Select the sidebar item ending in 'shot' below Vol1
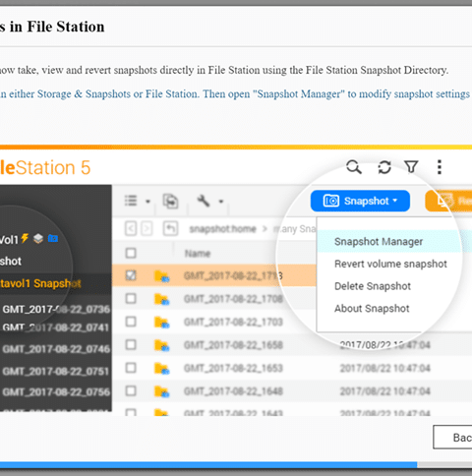The height and width of the screenshot is (476, 472). (x=11, y=262)
